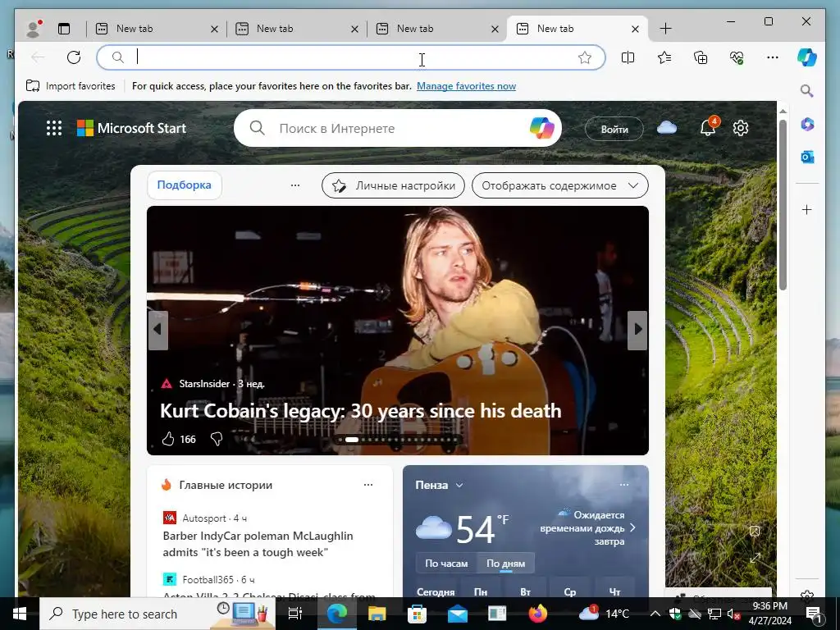Click the Copilot icon in search box
The image size is (840, 630).
[x=541, y=128]
